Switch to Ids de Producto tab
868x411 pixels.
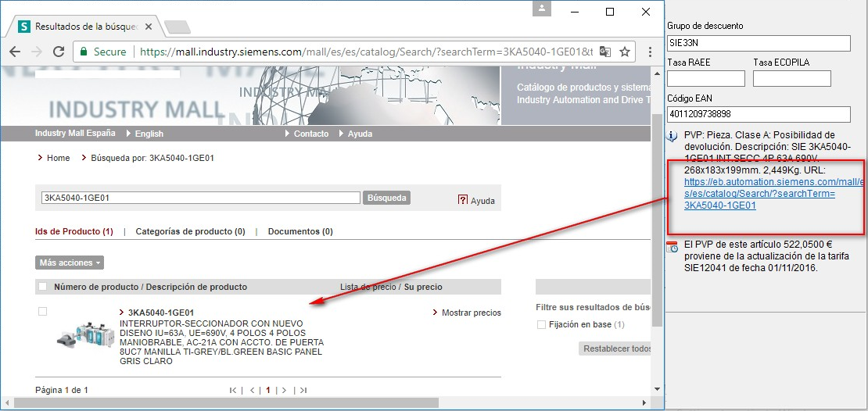74,232
